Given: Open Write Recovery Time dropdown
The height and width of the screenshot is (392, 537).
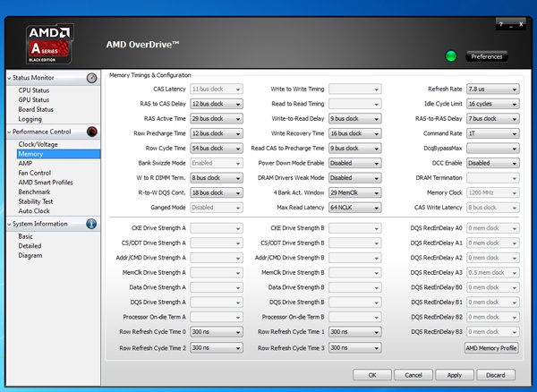Looking at the screenshot, I should tap(354, 133).
